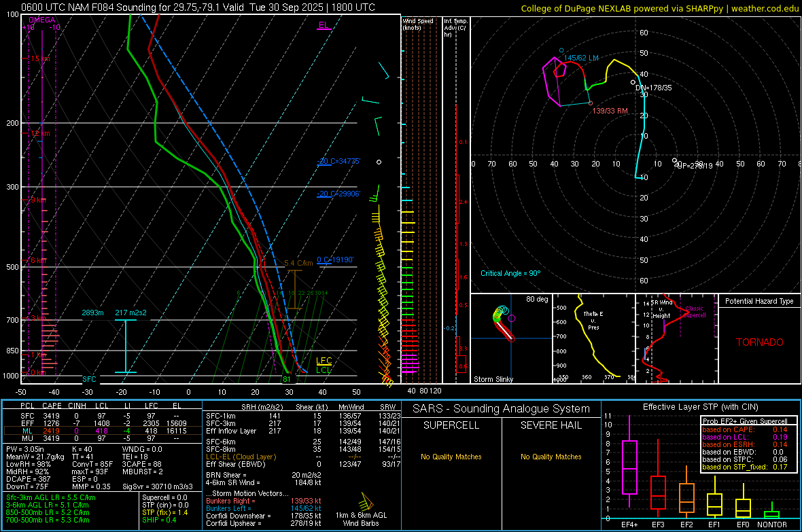802x532 pixels.
Task: Click the "SARS - Sounding Analogue System" heading
Action: point(502,409)
